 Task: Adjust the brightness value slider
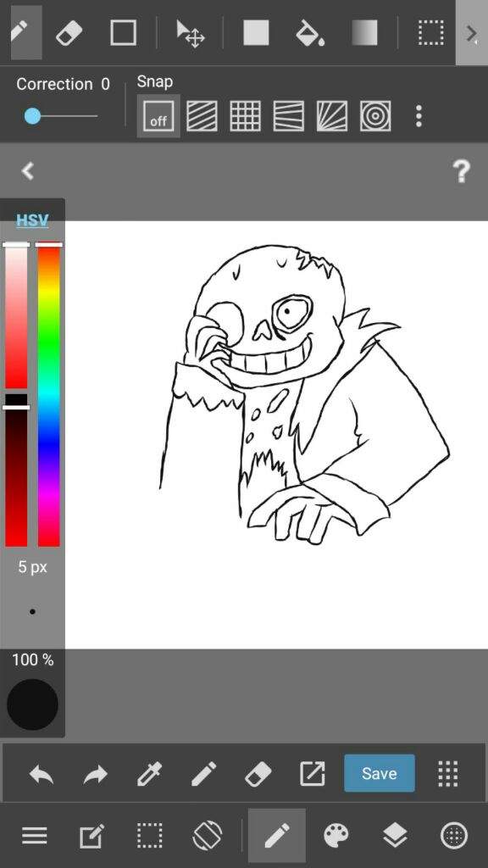(x=16, y=470)
